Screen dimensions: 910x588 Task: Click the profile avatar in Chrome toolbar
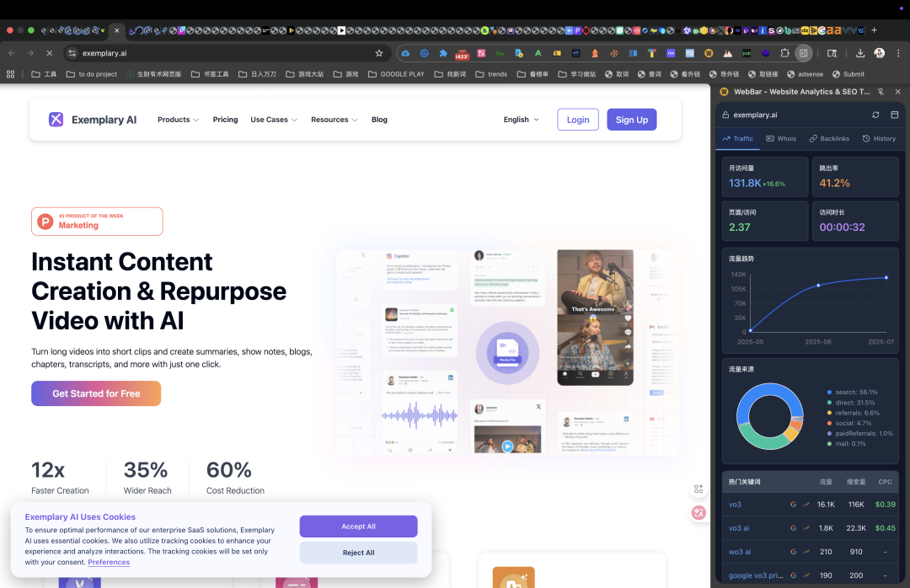point(880,53)
